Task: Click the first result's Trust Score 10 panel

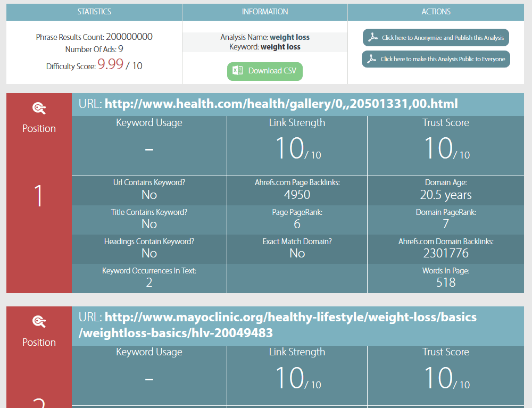Action: tap(446, 146)
